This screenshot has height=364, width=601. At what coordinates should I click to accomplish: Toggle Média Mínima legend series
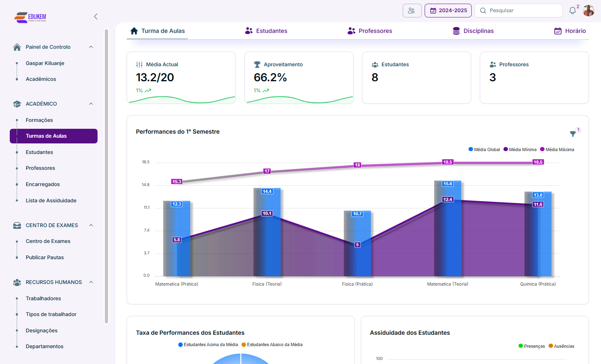pos(520,149)
